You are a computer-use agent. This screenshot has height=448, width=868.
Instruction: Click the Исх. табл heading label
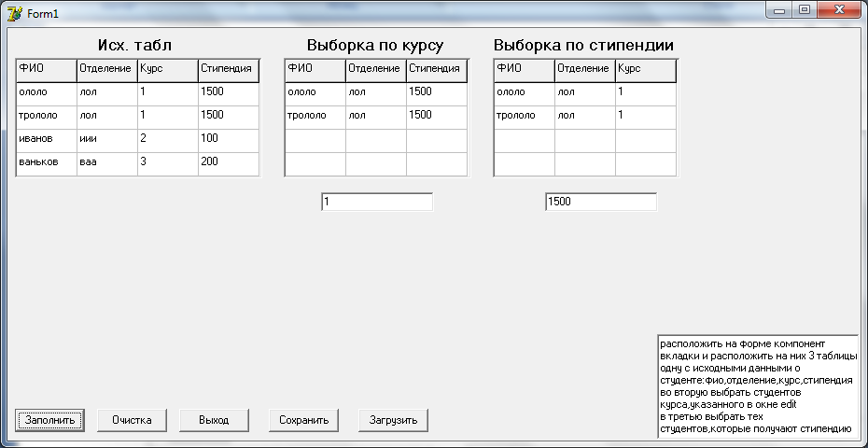coord(135,46)
